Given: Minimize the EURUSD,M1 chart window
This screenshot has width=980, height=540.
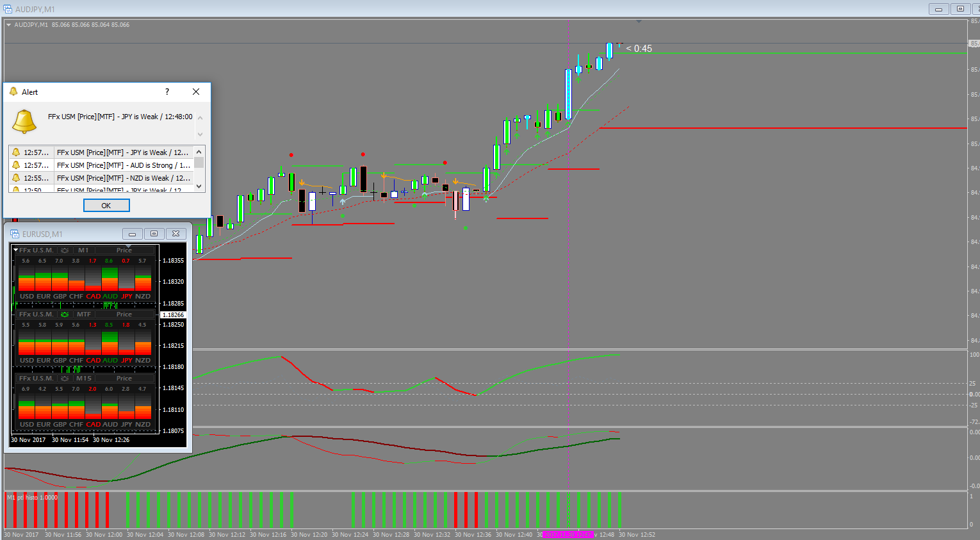Looking at the screenshot, I should coord(133,234).
